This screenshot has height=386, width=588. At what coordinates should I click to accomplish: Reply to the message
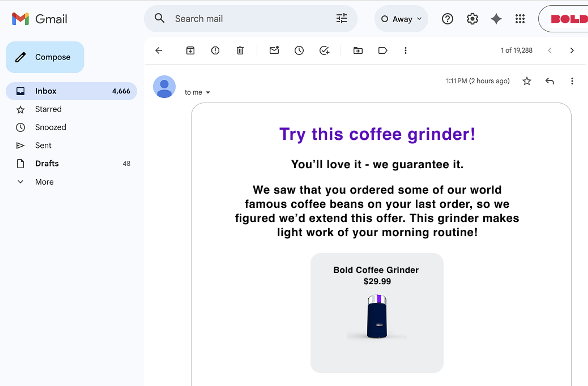pos(549,81)
